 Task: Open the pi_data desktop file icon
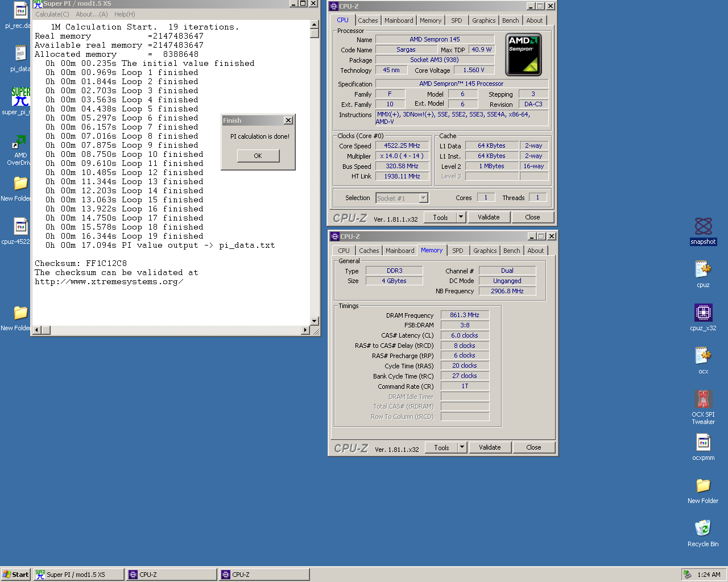(20, 53)
